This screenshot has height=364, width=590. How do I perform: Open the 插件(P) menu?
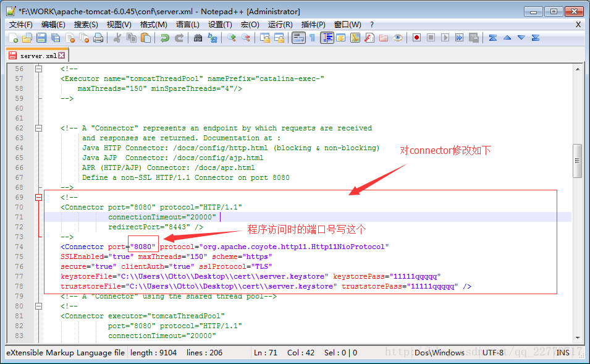click(313, 25)
